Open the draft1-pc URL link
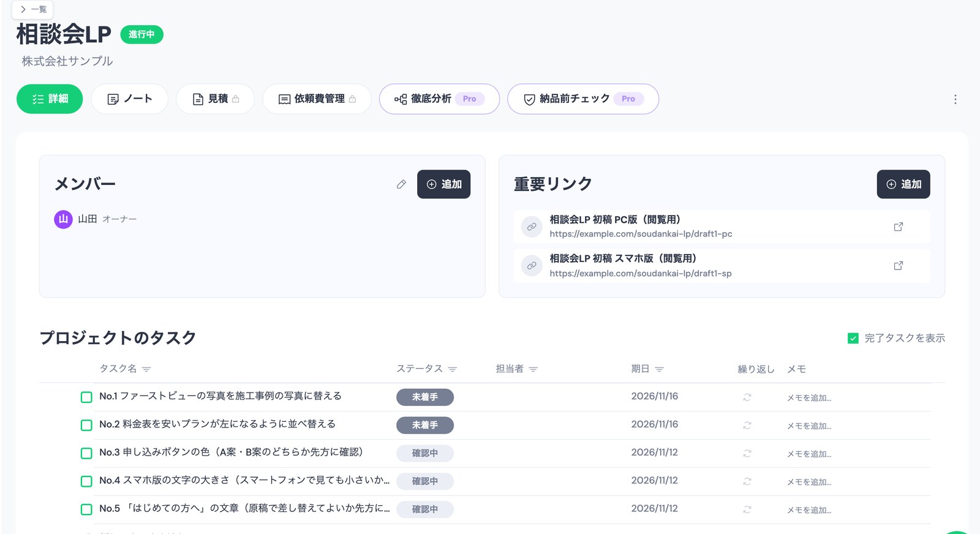The height and width of the screenshot is (534, 980). click(x=641, y=234)
